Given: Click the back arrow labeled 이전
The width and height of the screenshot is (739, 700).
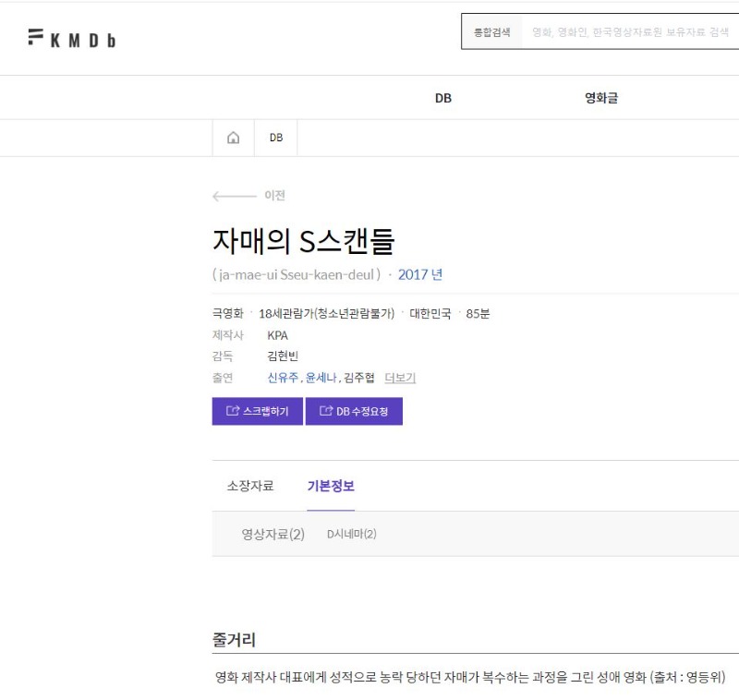Looking at the screenshot, I should tap(248, 196).
